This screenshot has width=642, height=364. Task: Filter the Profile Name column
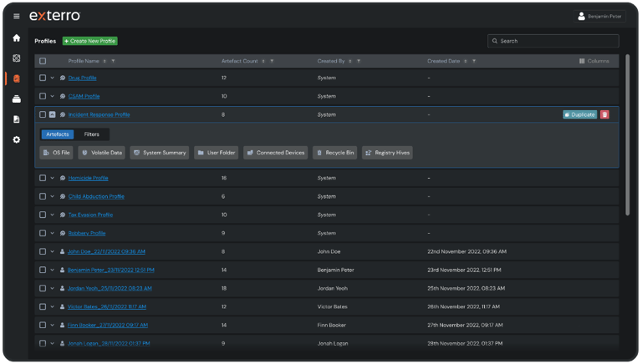[x=113, y=61]
